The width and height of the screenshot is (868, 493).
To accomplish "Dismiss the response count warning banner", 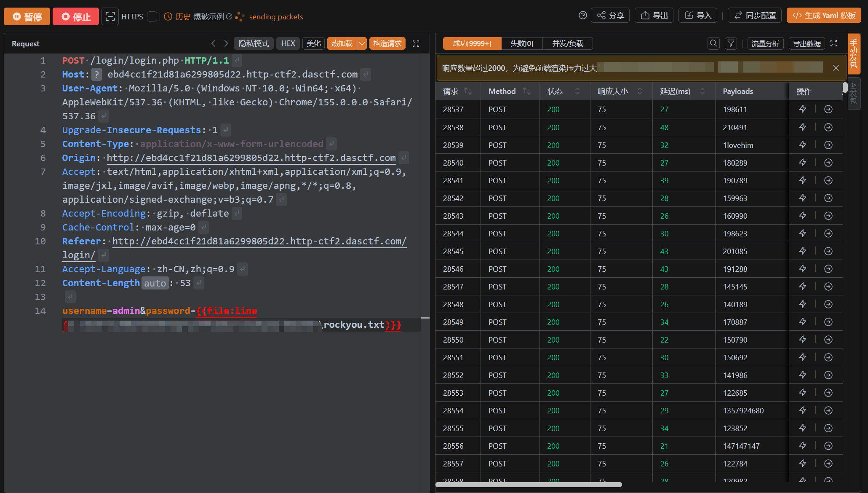I will tap(836, 68).
